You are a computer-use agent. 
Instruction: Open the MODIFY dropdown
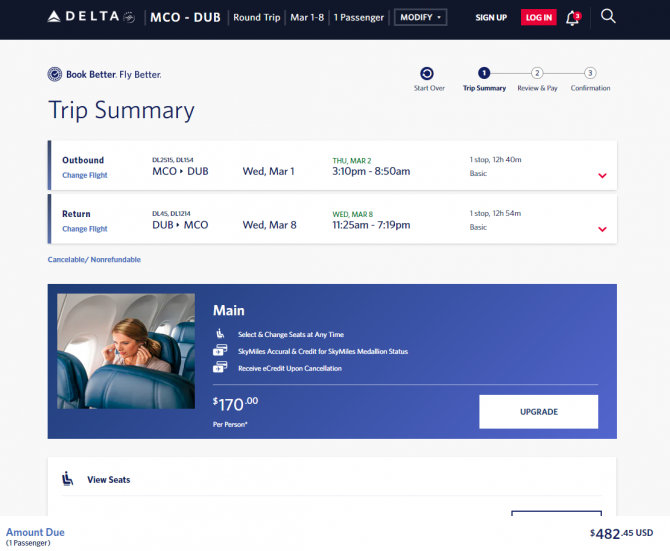point(420,18)
